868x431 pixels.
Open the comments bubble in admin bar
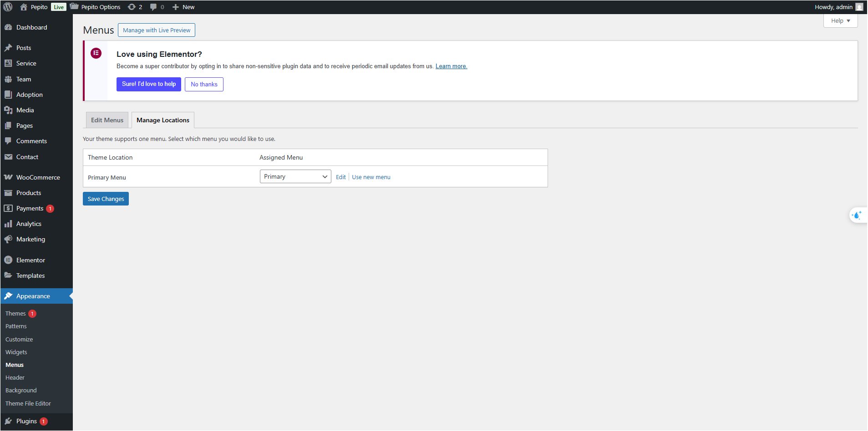tap(153, 7)
